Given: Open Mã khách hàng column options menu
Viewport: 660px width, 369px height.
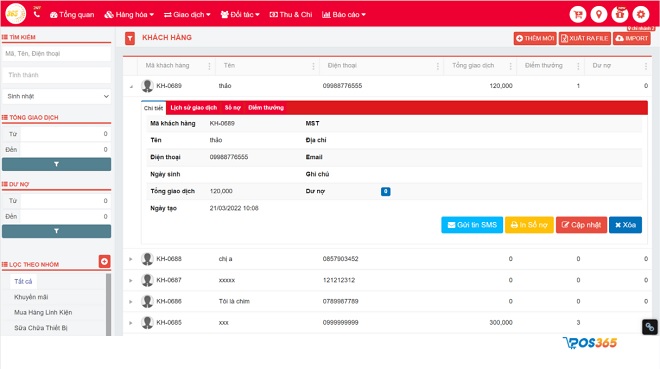Looking at the screenshot, I should 209,66.
